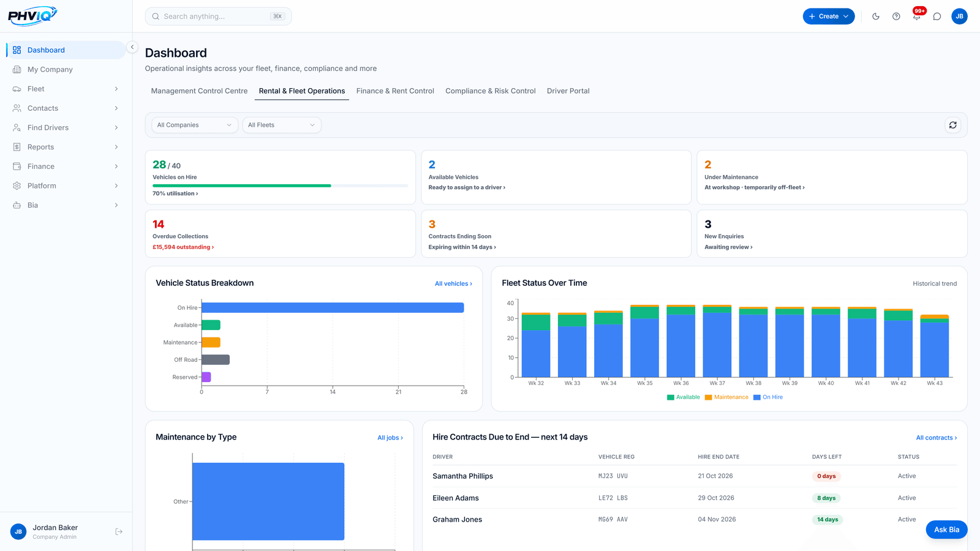
Task: Click the Contacts people icon
Action: coord(17,108)
